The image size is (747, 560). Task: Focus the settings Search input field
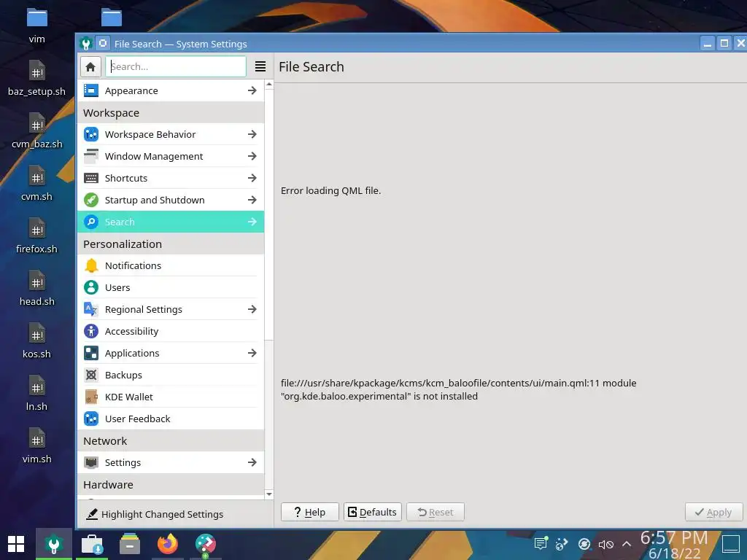(x=176, y=66)
